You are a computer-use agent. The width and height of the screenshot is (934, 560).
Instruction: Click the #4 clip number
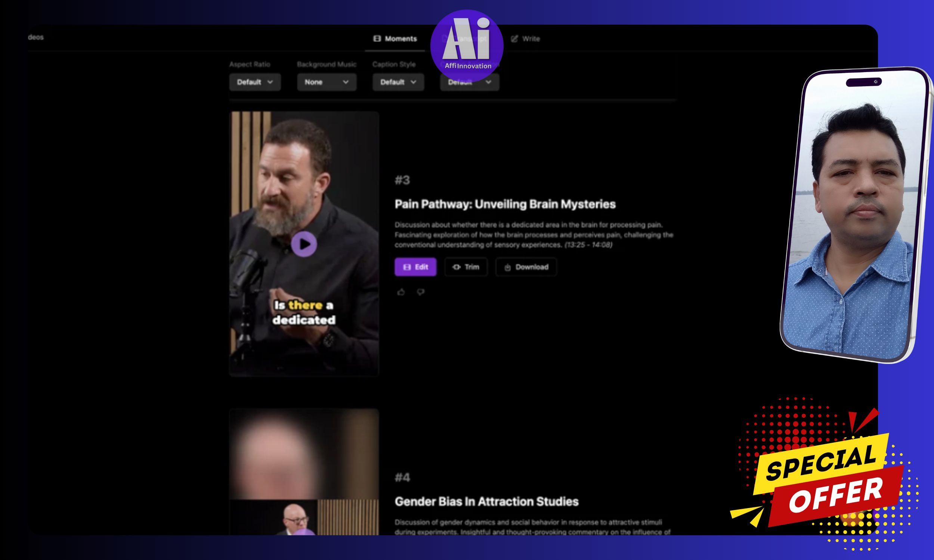[x=402, y=477]
